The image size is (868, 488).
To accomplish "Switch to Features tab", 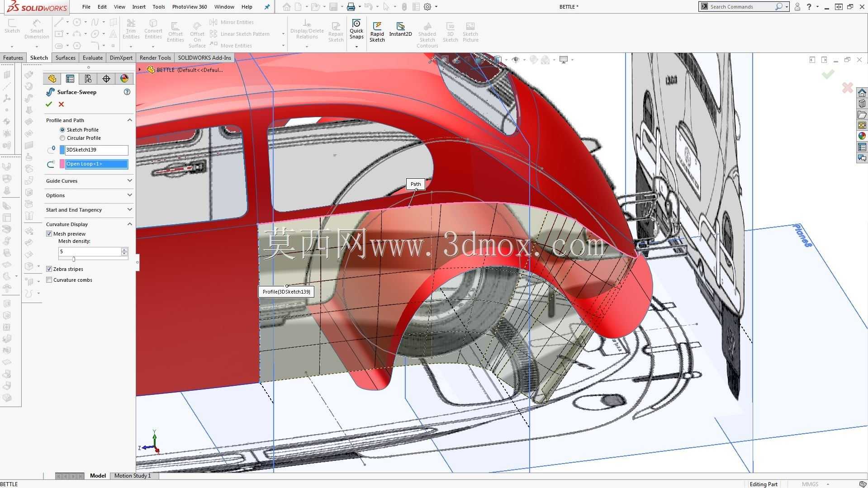I will pyautogui.click(x=13, y=58).
